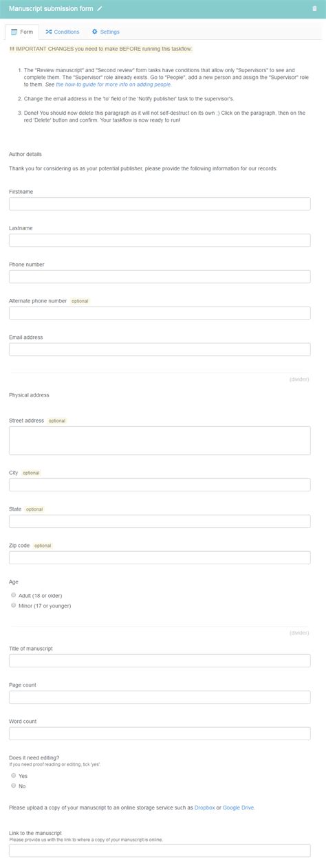This screenshot has height=868, width=326.
Task: Switch to the Conditions tab
Action: click(63, 32)
